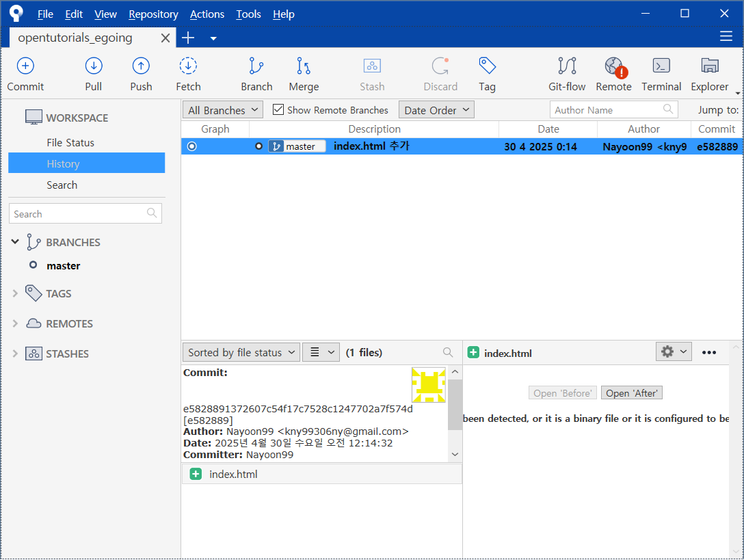Image resolution: width=744 pixels, height=560 pixels.
Task: Click the Stash toolbar icon
Action: pyautogui.click(x=372, y=66)
